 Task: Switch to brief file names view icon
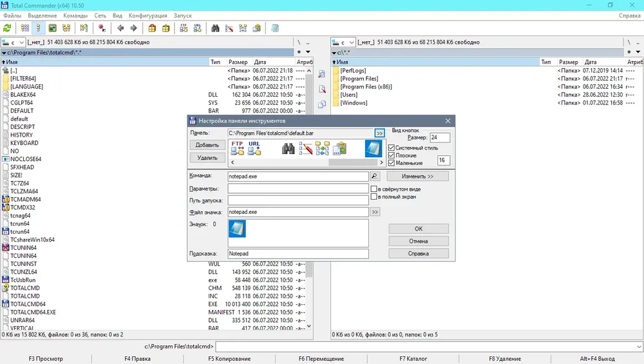tap(25, 28)
